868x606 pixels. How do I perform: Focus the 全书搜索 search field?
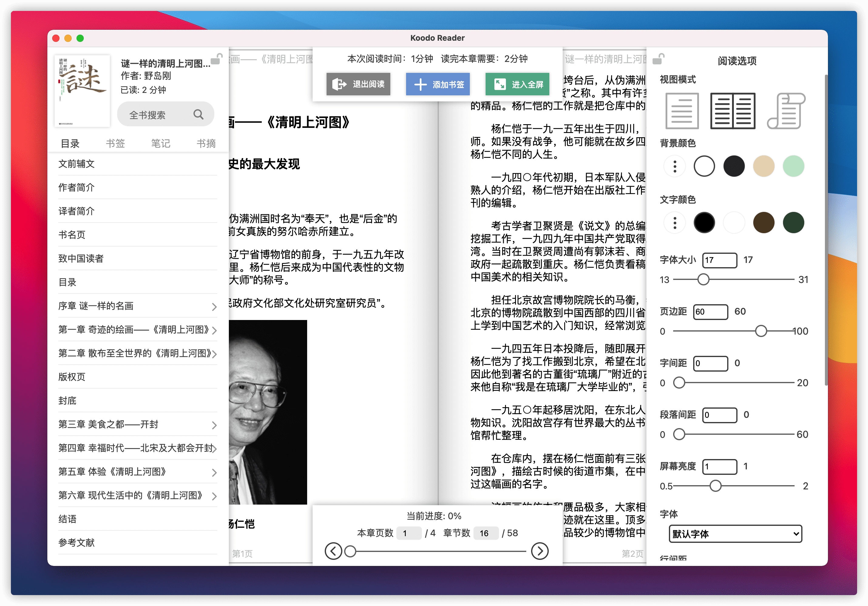166,114
